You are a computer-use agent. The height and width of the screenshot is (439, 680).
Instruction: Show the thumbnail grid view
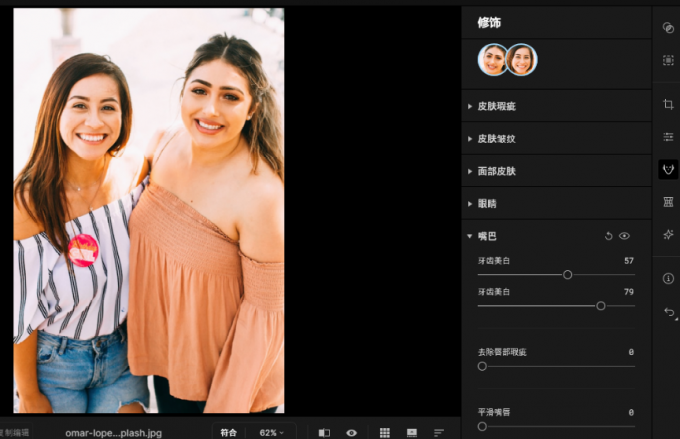[x=385, y=432]
